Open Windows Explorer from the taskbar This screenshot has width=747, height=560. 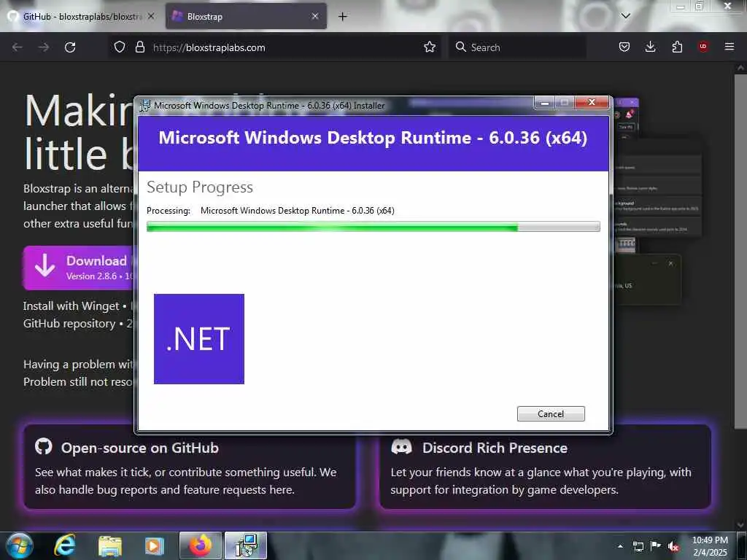pyautogui.click(x=110, y=545)
